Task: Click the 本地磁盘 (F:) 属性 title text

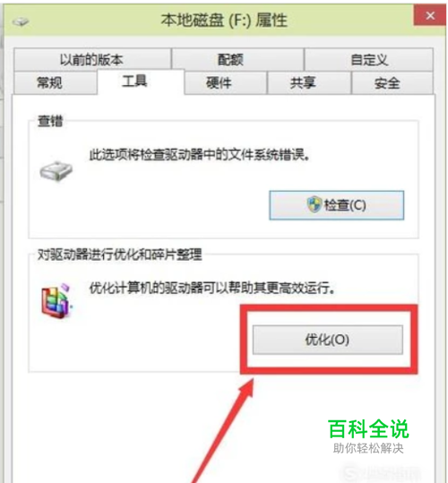Action: tap(224, 21)
